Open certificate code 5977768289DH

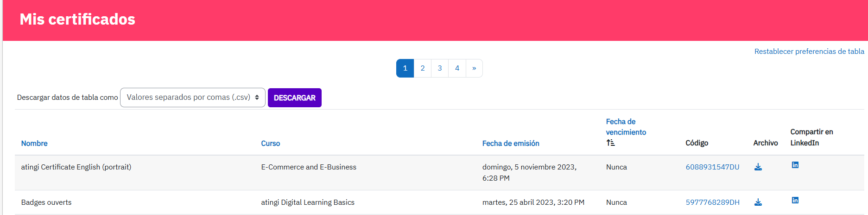coord(712,202)
